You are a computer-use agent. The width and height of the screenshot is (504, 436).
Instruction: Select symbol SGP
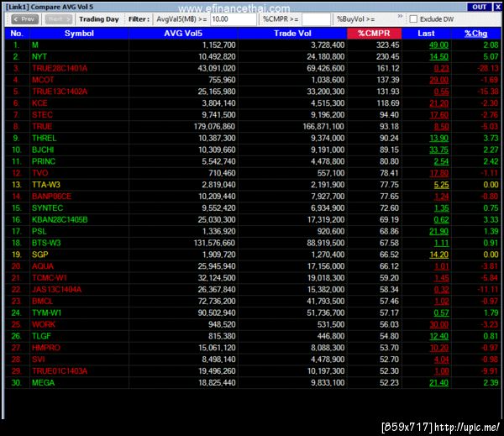pos(39,255)
